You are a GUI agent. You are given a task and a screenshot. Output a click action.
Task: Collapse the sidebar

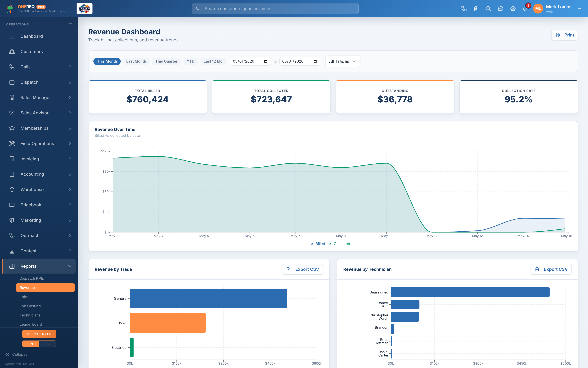(x=16, y=355)
